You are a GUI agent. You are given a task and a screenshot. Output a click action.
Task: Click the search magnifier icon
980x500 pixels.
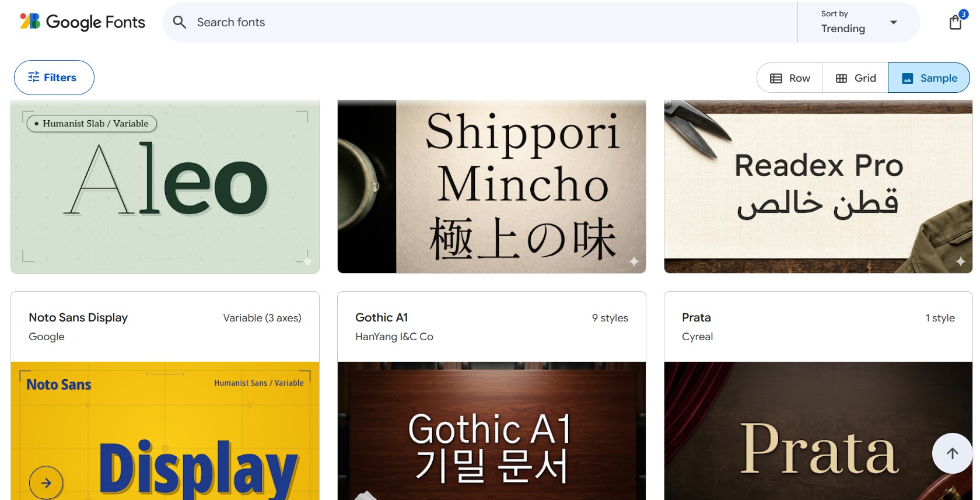[x=180, y=22]
